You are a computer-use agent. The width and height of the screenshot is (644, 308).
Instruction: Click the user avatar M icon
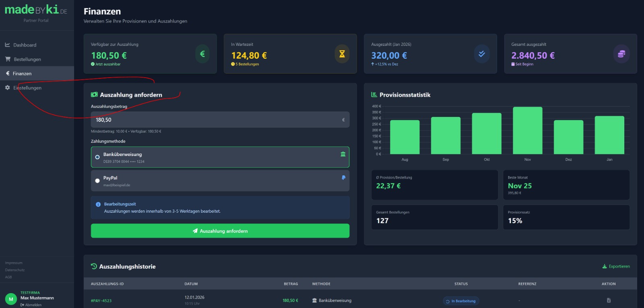pos(11,299)
